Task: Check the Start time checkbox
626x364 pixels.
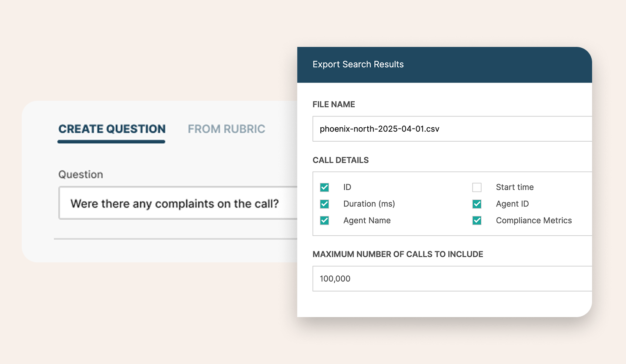Action: tap(477, 187)
